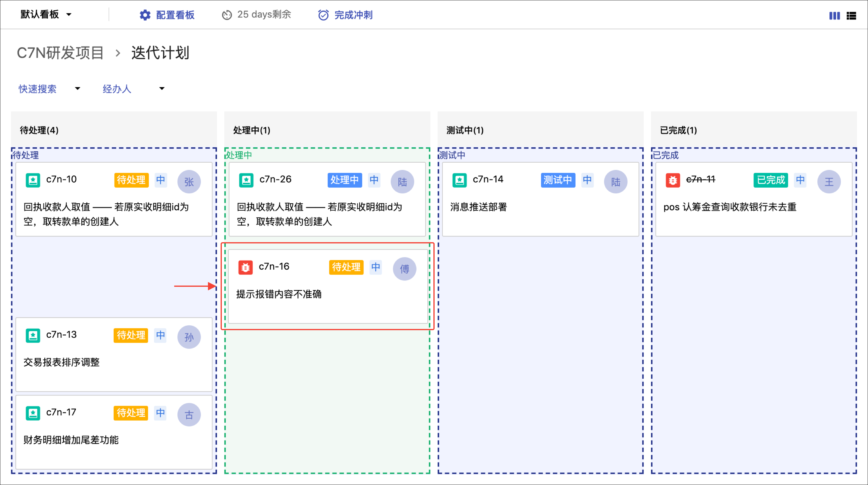This screenshot has height=485, width=868.
Task: Click the 默认看板 board name
Action: tap(39, 14)
